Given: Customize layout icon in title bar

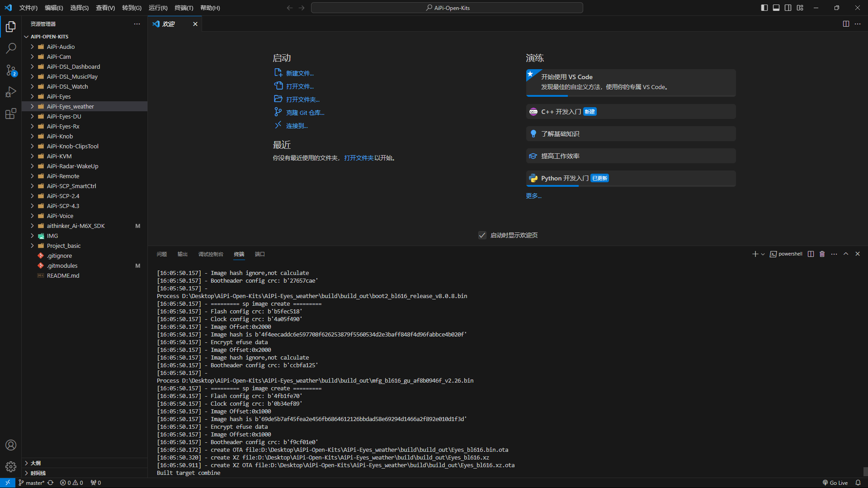Looking at the screenshot, I should pyautogui.click(x=800, y=8).
